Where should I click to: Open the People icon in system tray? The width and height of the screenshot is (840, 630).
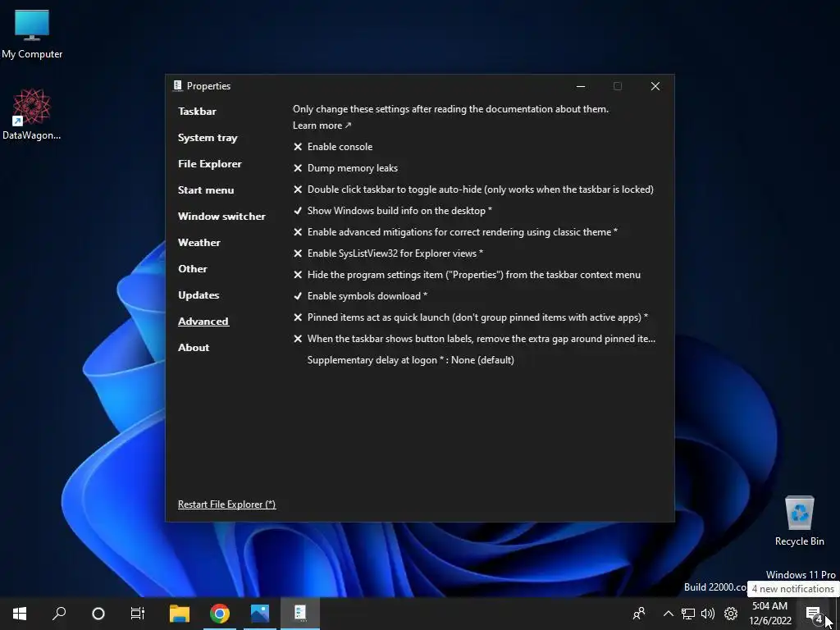[638, 613]
